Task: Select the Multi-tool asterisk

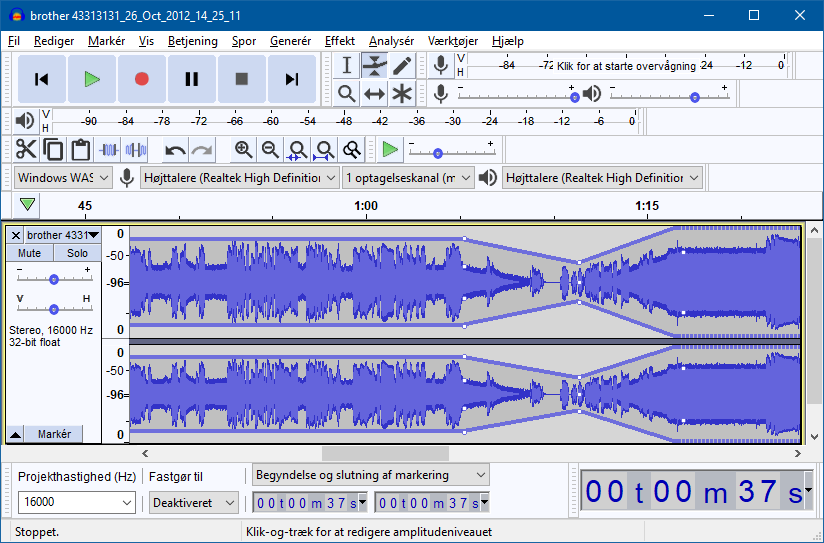Action: pyautogui.click(x=402, y=94)
